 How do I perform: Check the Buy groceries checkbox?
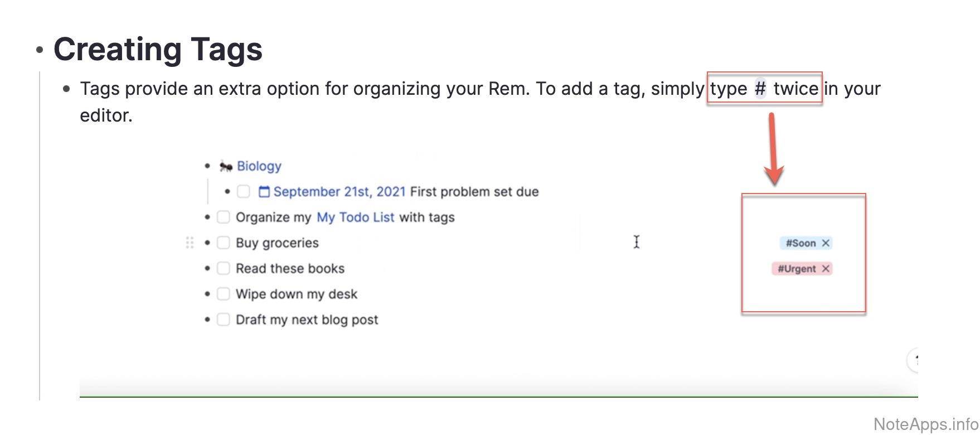point(224,243)
